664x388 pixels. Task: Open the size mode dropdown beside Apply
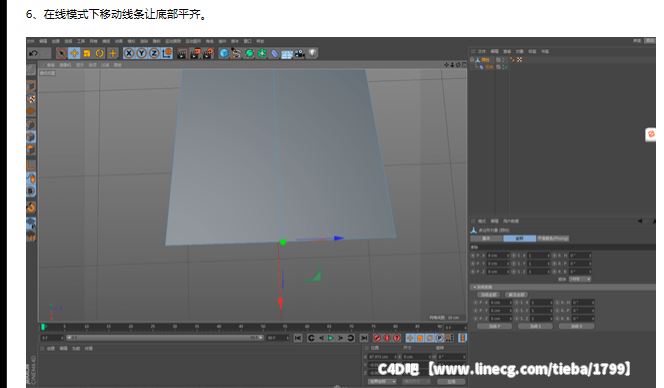pyautogui.click(x=416, y=382)
